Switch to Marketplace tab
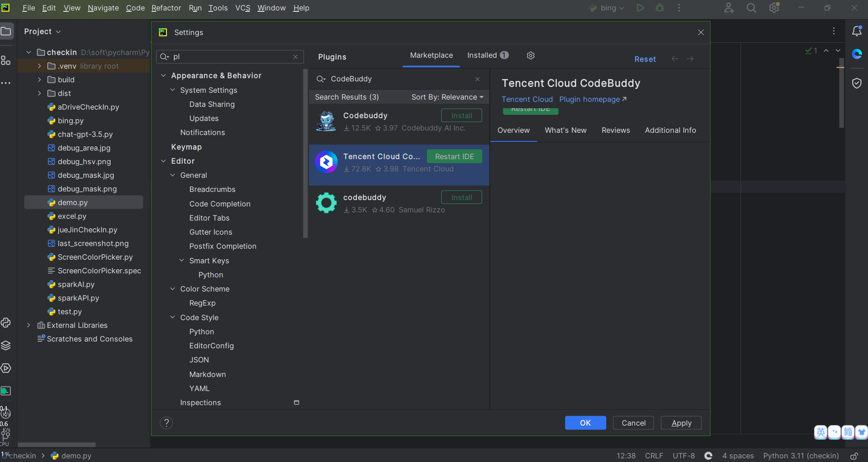The height and width of the screenshot is (462, 868). (431, 55)
